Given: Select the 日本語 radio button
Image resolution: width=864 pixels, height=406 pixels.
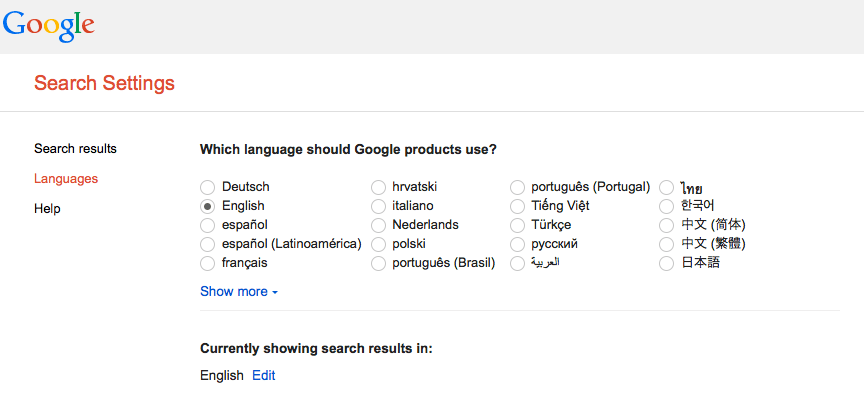Looking at the screenshot, I should (666, 263).
